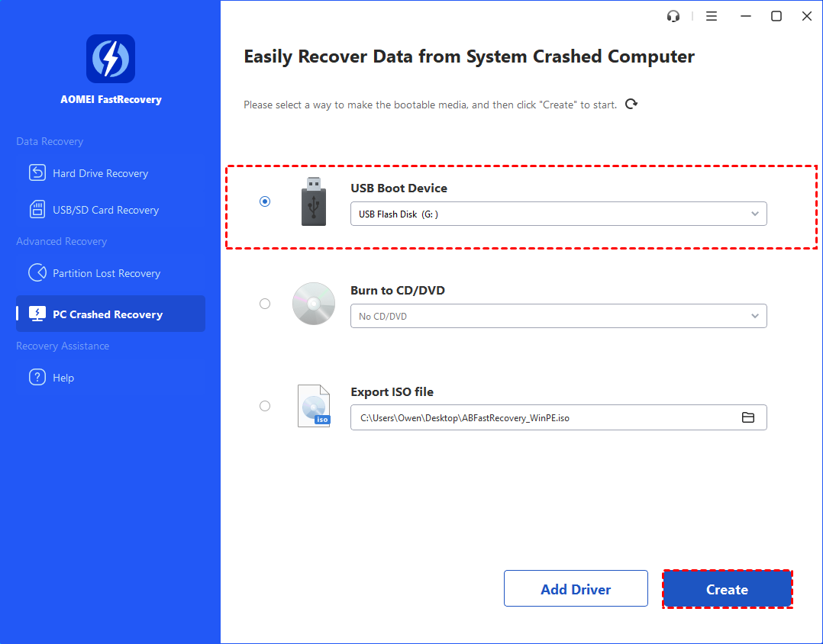This screenshot has height=644, width=823.
Task: Click the CD/DVD disc icon
Action: tap(314, 304)
